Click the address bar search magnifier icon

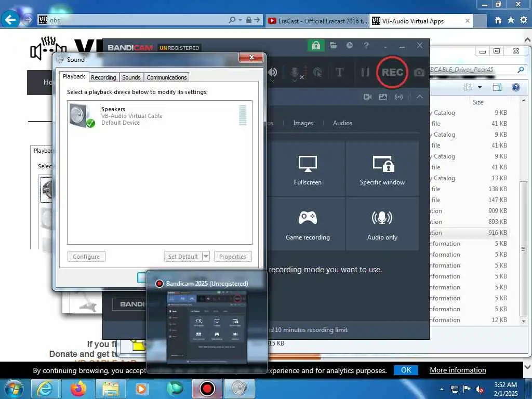(232, 20)
